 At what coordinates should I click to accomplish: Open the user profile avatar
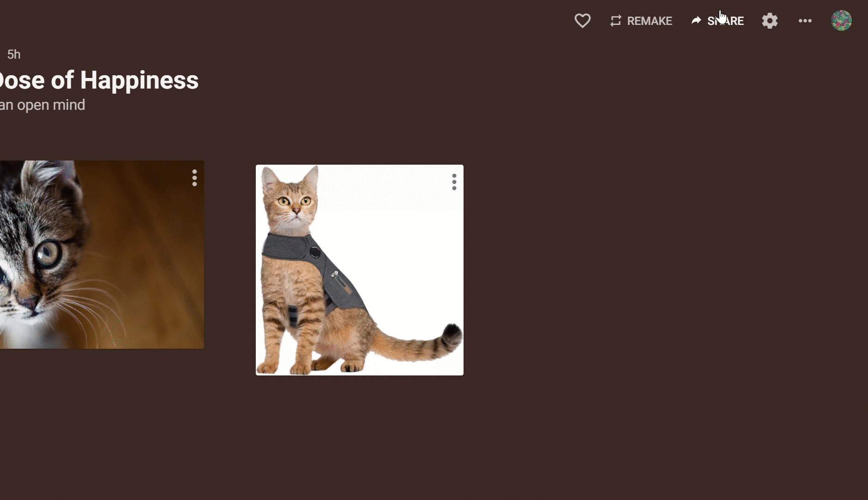click(x=841, y=21)
